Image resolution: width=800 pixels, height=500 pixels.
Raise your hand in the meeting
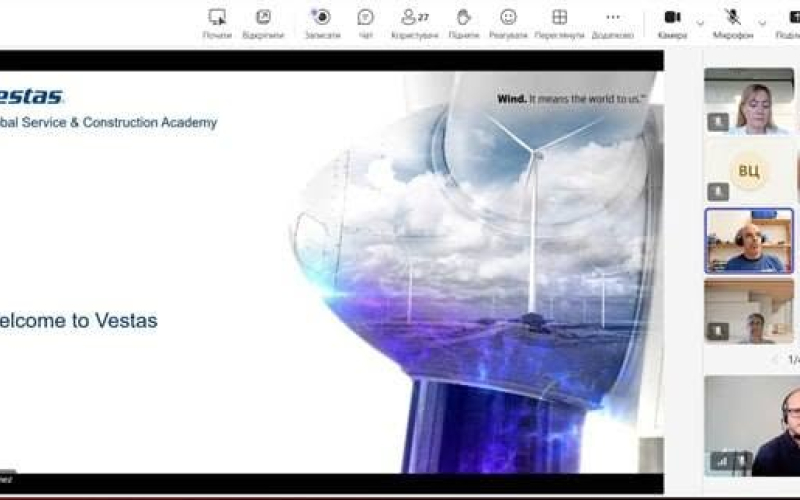pos(463,23)
